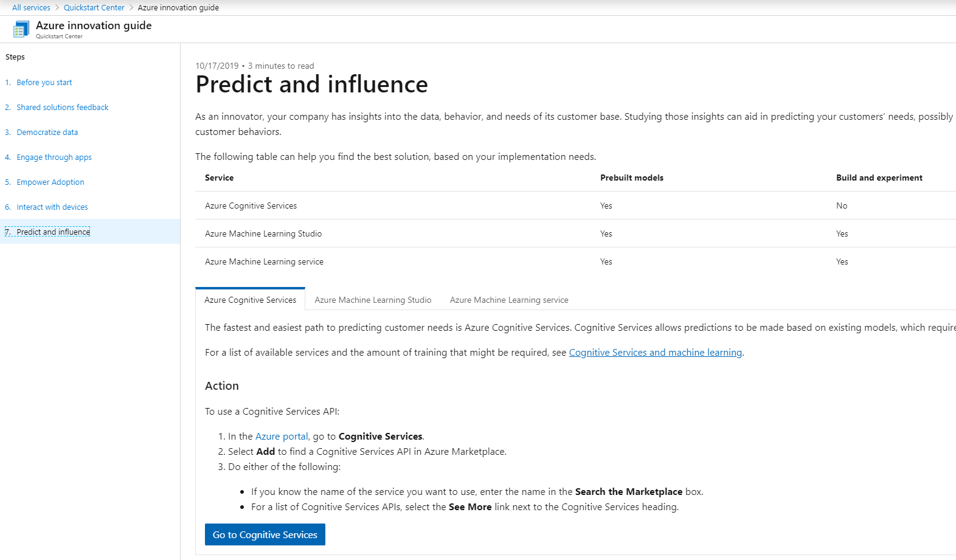Click Quickstart Center subtitle under page title
956x560 pixels.
pyautogui.click(x=59, y=36)
